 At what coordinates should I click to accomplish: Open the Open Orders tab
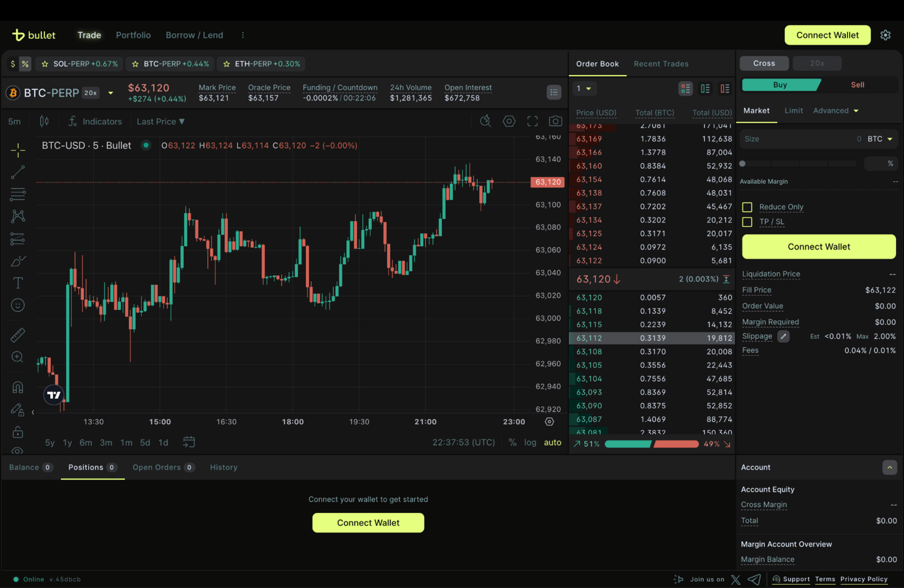(x=163, y=467)
